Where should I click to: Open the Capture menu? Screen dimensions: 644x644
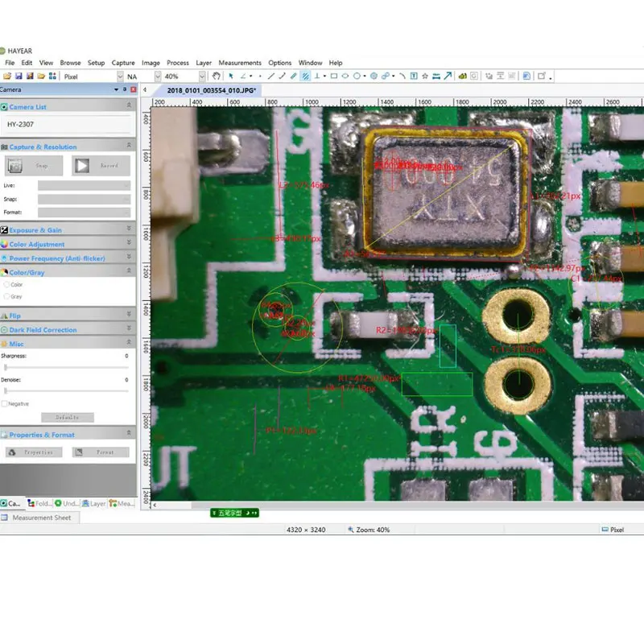coord(123,63)
